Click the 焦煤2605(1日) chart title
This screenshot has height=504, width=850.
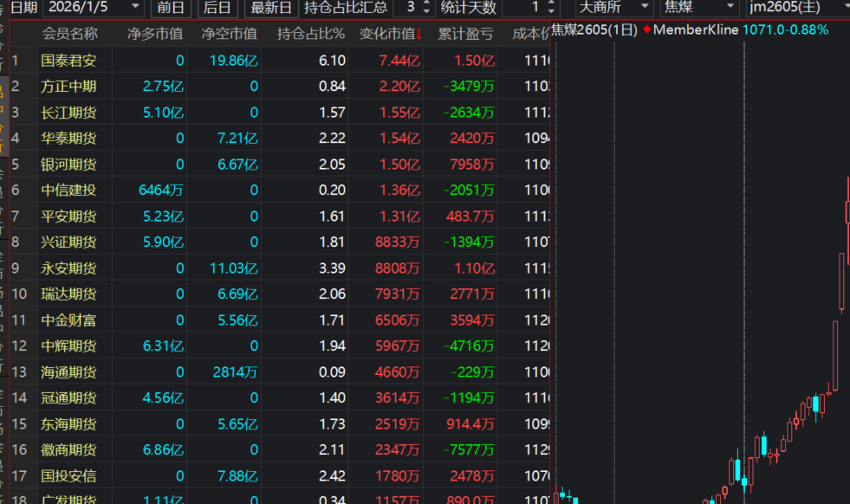click(594, 29)
